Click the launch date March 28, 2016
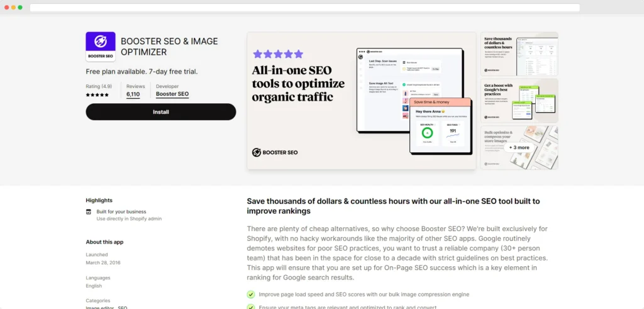644x309 pixels. [103, 262]
